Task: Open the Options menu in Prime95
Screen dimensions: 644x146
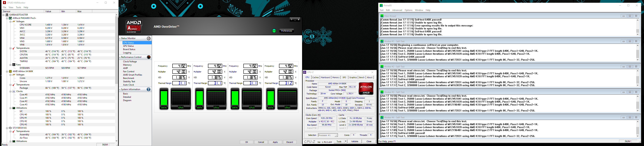Action: (409, 10)
